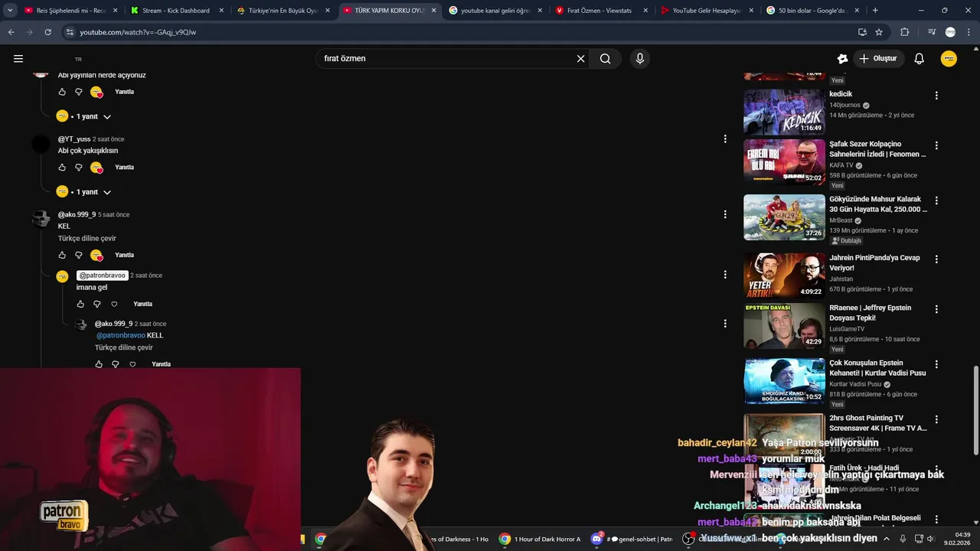Bookmark this page with the star icon
The image size is (980, 551).
879,32
